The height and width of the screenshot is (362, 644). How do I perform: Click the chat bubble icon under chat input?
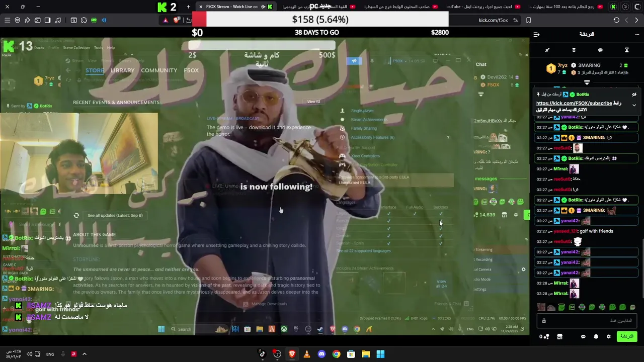click(x=583, y=336)
